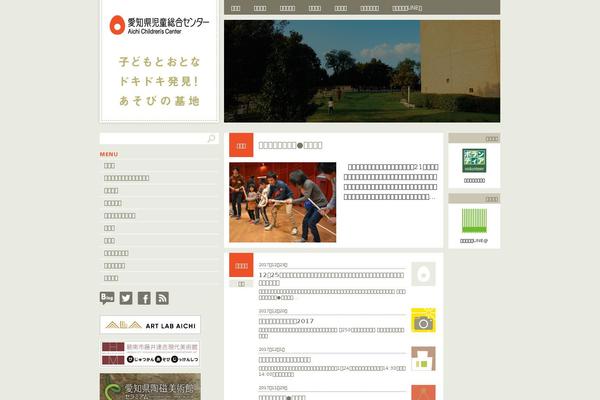Click the LINE@ caption under green icon
The image size is (600, 400).
(474, 241)
